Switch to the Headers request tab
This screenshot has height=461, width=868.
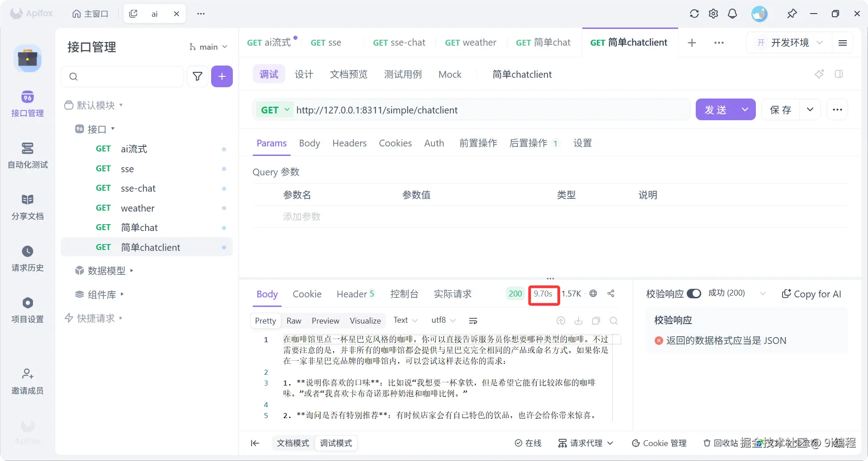pyautogui.click(x=349, y=143)
